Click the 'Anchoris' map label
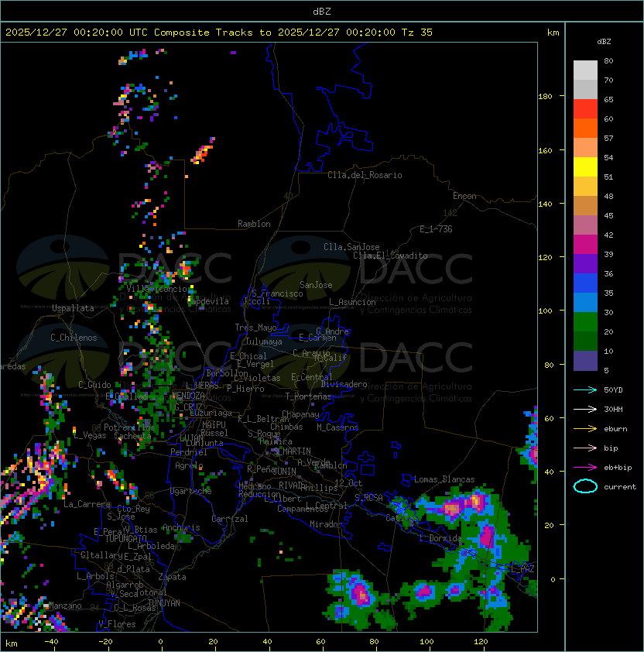 181,527
